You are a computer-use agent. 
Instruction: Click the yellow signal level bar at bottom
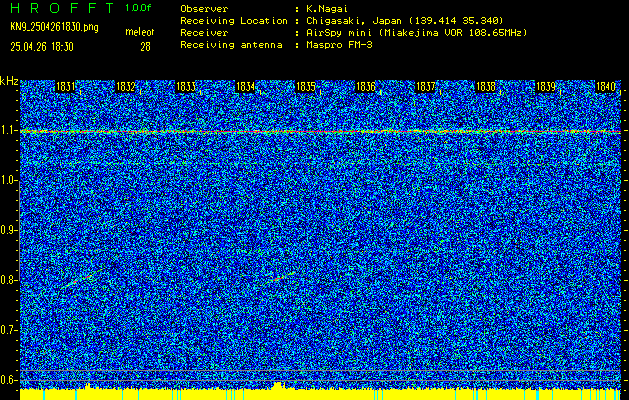[321, 394]
